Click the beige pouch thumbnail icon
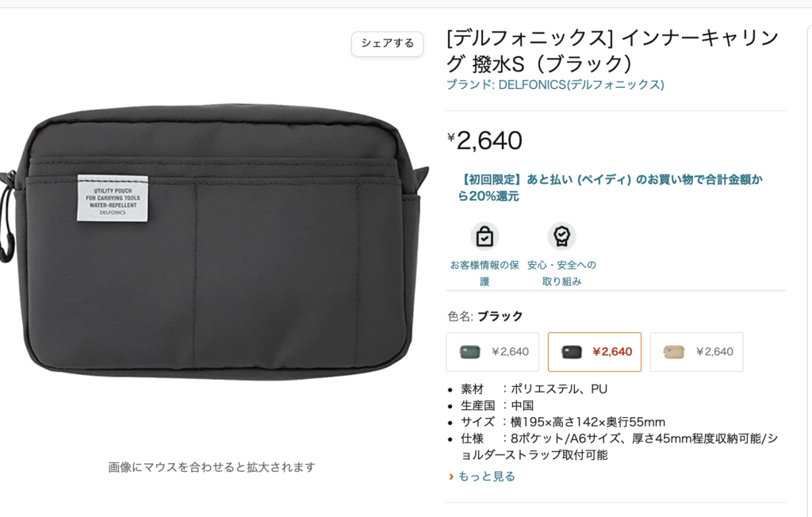 674,352
